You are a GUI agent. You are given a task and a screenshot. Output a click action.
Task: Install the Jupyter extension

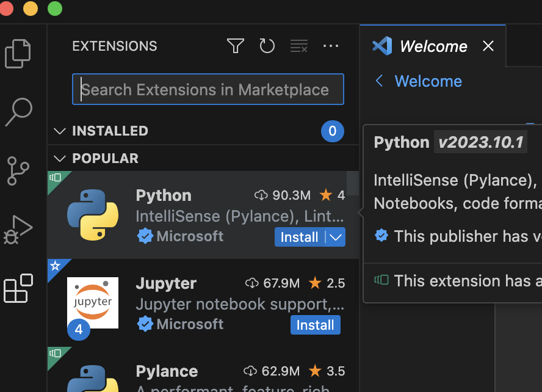pyautogui.click(x=315, y=325)
